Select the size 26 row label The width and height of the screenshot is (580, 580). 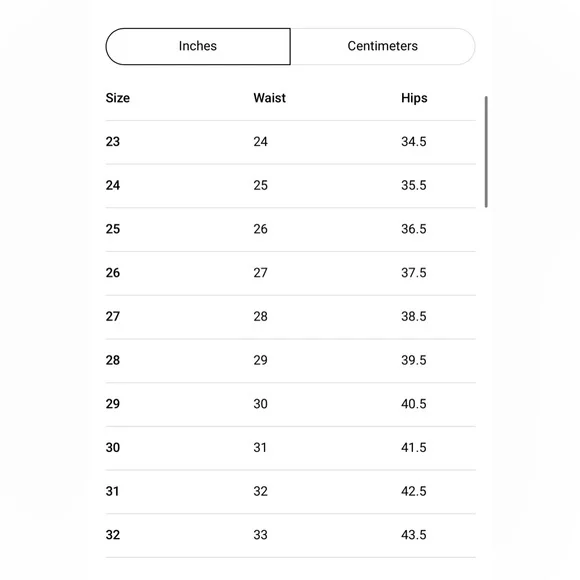[x=113, y=273]
